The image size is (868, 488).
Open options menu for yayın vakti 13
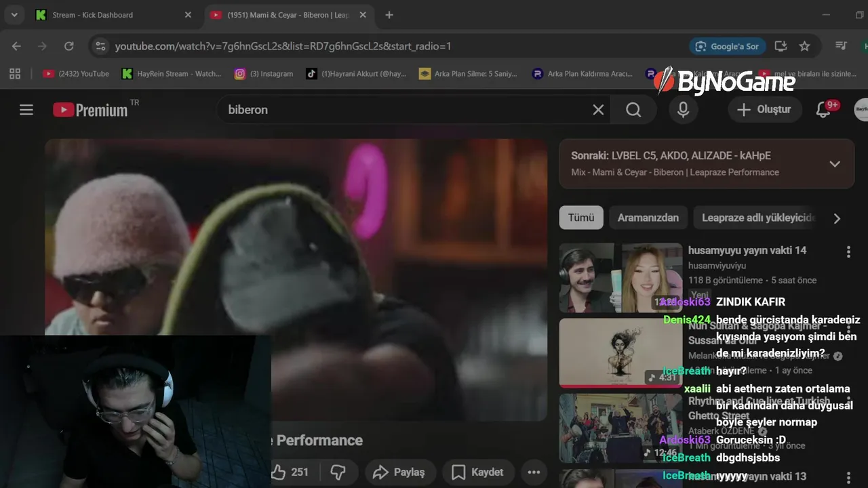(x=848, y=476)
